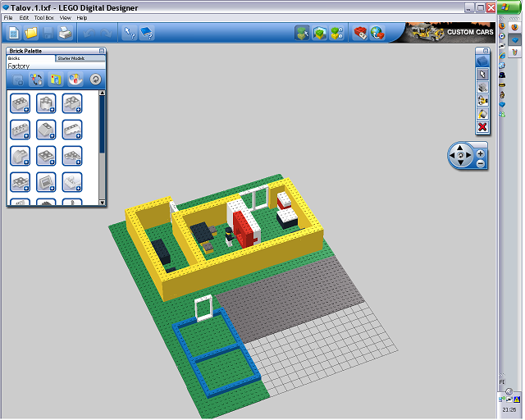Redo the last action arrow
Viewport: 525px width, 420px height.
point(106,33)
